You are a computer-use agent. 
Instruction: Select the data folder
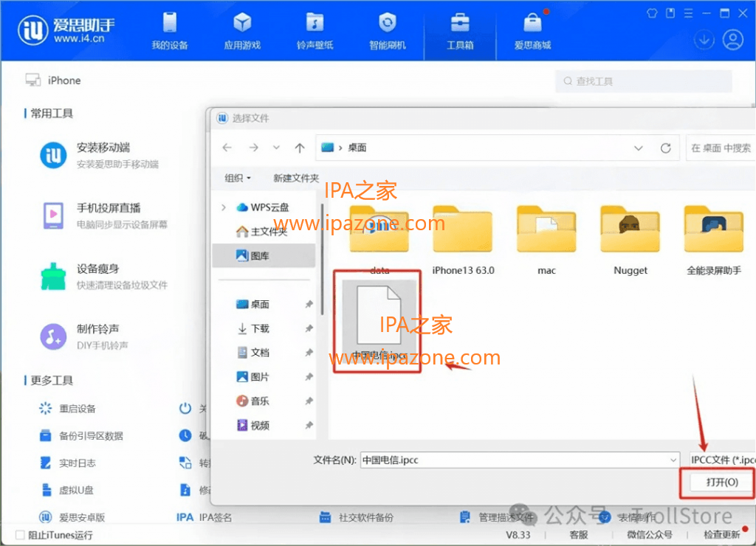[379, 240]
